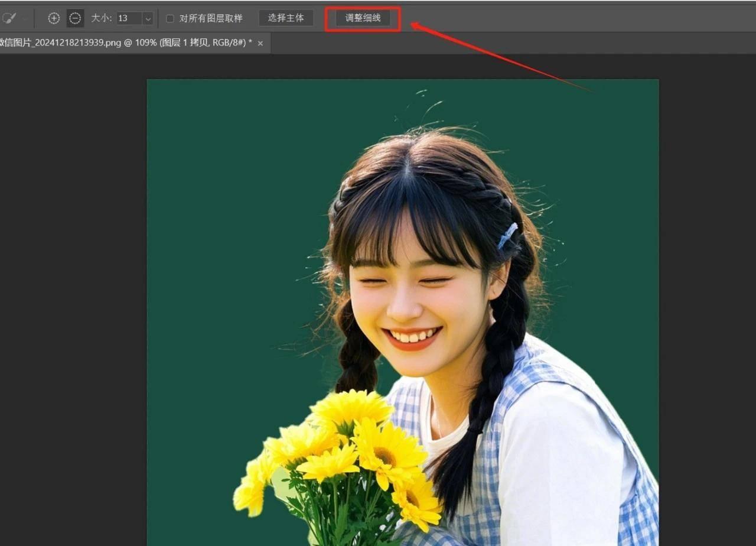756x546 pixels.
Task: Close the 微信图片 document tab
Action: pyautogui.click(x=260, y=43)
